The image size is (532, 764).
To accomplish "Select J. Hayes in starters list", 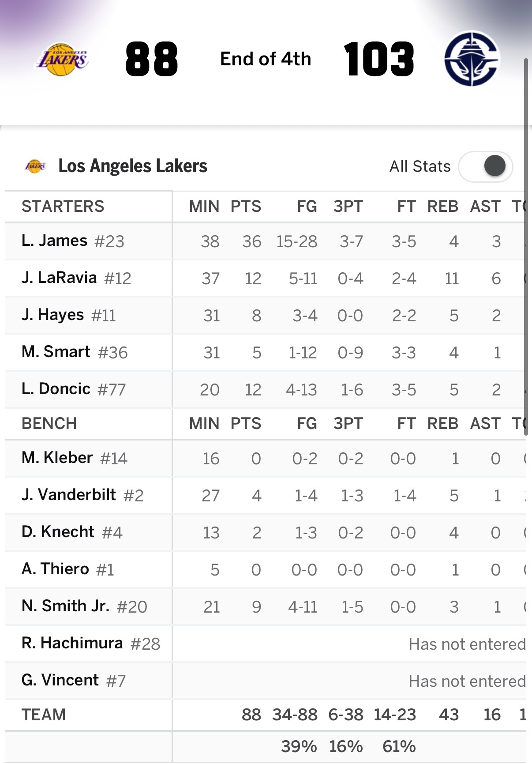I will [53, 315].
